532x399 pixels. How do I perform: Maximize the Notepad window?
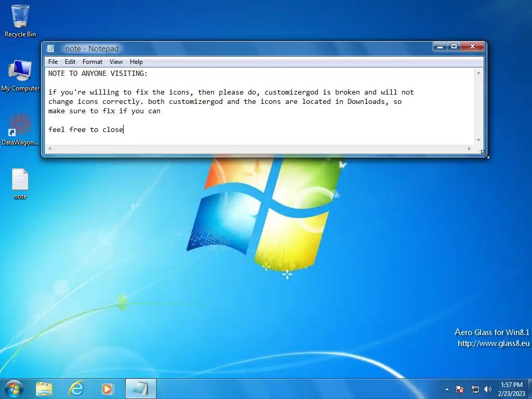(x=454, y=46)
